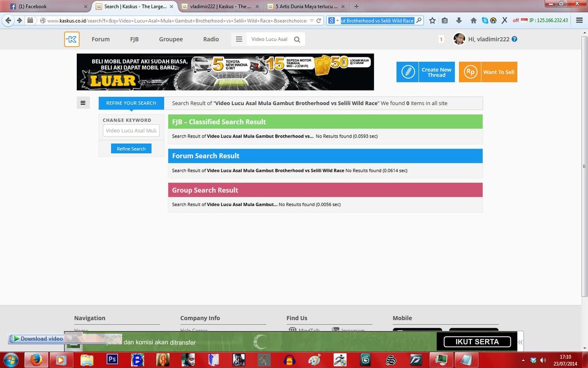Click the vladimir222 profile avatar

coord(459,39)
